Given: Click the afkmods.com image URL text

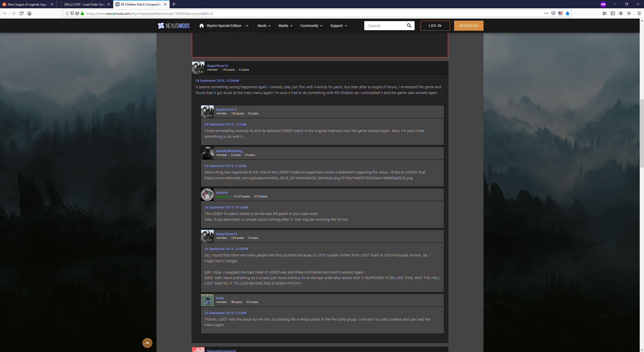Looking at the screenshot, I should 308,178.
